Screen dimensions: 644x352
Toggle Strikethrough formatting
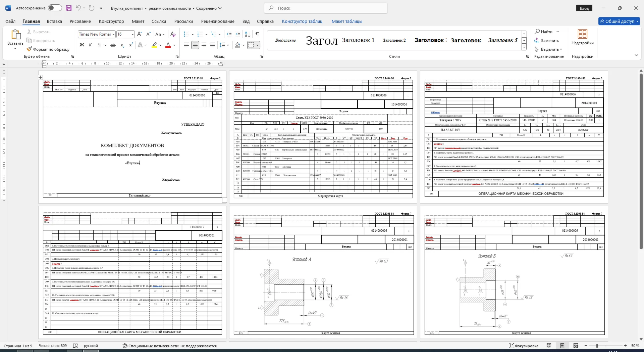click(x=113, y=45)
